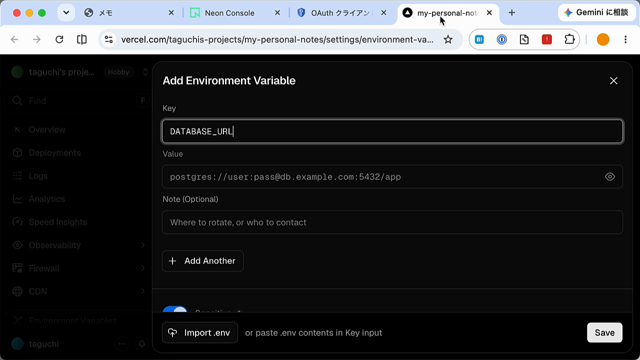Image resolution: width=640 pixels, height=360 pixels.
Task: Go back in browser history
Action: [15, 40]
